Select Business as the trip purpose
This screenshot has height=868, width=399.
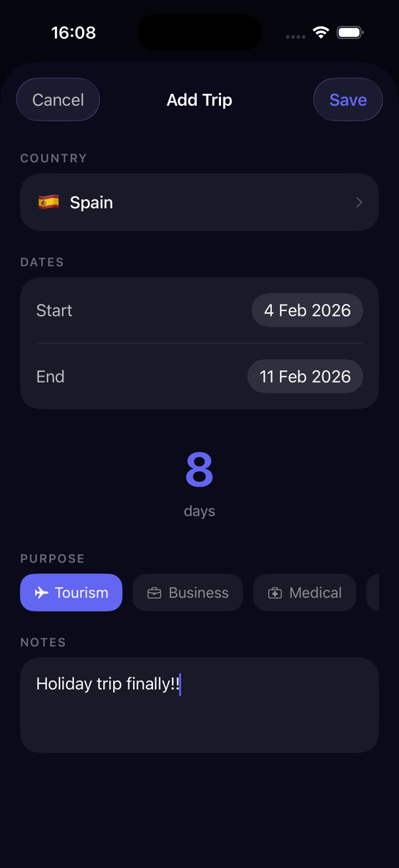click(x=187, y=593)
